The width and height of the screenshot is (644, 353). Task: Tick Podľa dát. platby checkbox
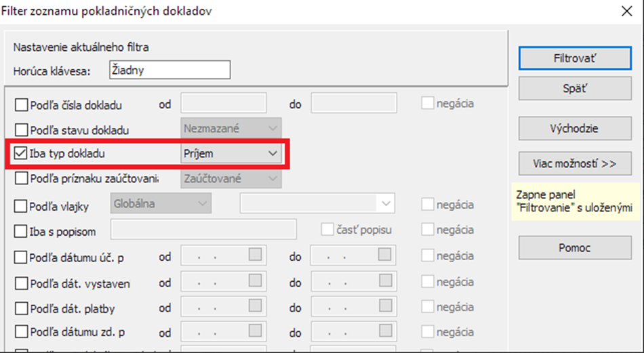[x=22, y=309]
